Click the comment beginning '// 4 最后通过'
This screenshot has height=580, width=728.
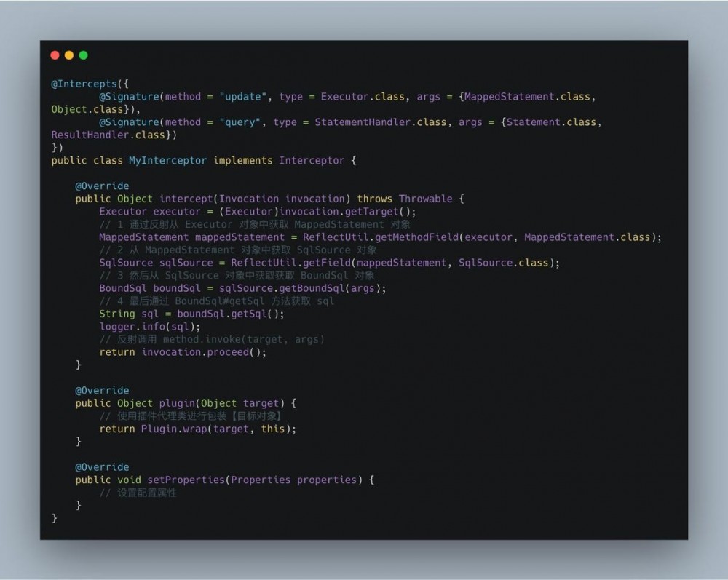click(216, 301)
